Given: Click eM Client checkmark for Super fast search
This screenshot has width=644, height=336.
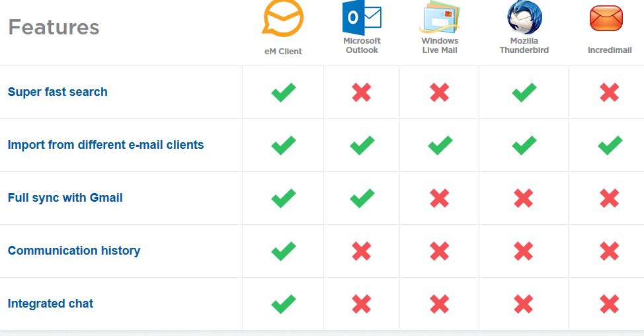Looking at the screenshot, I should pos(284,92).
